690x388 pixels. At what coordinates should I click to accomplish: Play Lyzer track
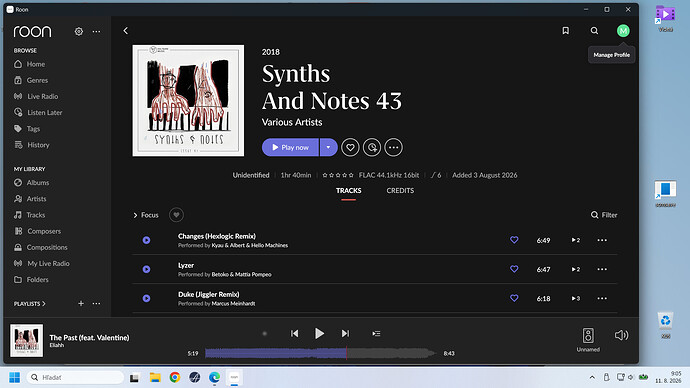click(x=147, y=269)
